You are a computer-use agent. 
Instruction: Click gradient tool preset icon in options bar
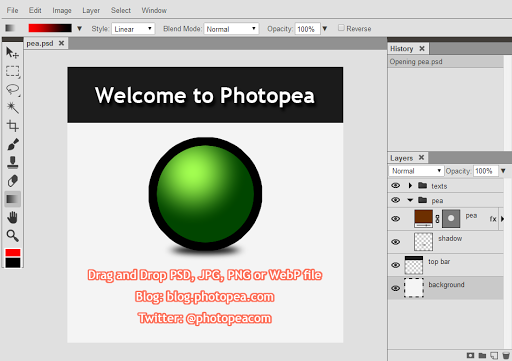(10, 28)
